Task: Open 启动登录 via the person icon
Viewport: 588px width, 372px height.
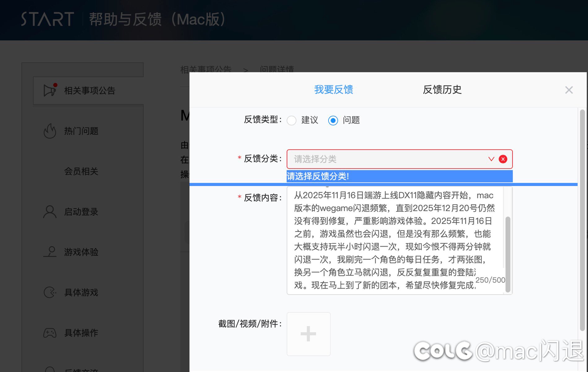Action: tap(50, 212)
